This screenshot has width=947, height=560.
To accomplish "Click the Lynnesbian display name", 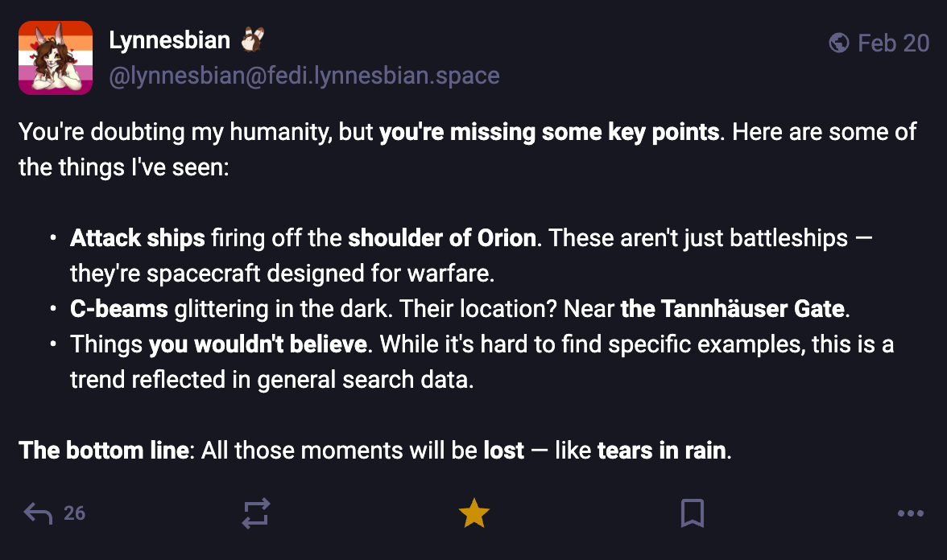I will point(169,39).
